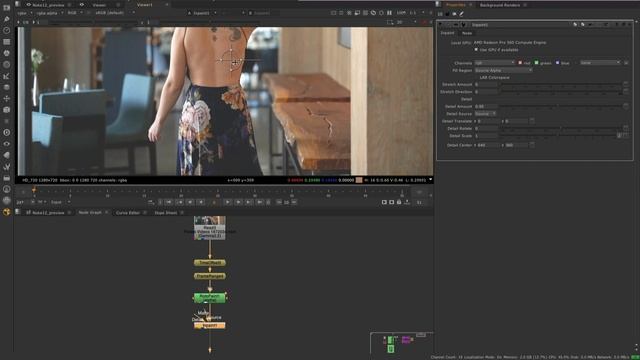Adjust the Stretch Amount slider
This screenshot has height=360, width=640.
(561, 84)
